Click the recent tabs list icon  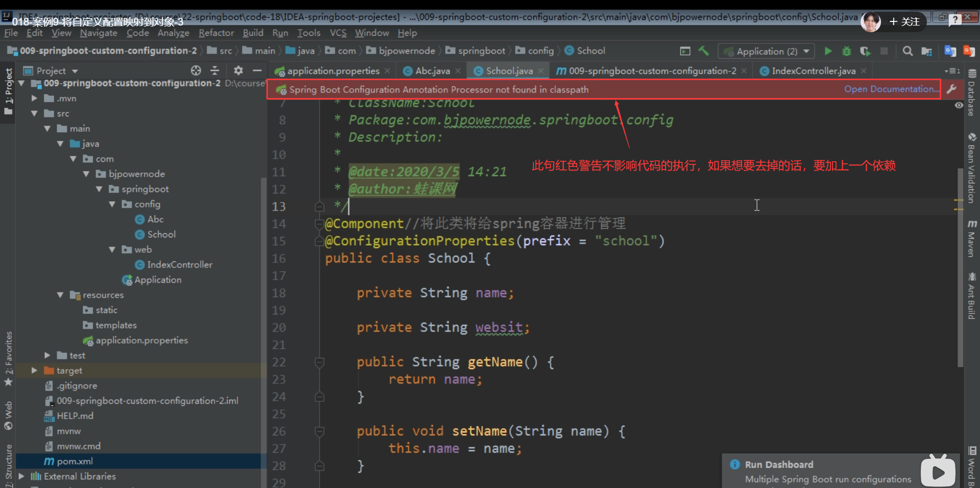click(x=952, y=71)
